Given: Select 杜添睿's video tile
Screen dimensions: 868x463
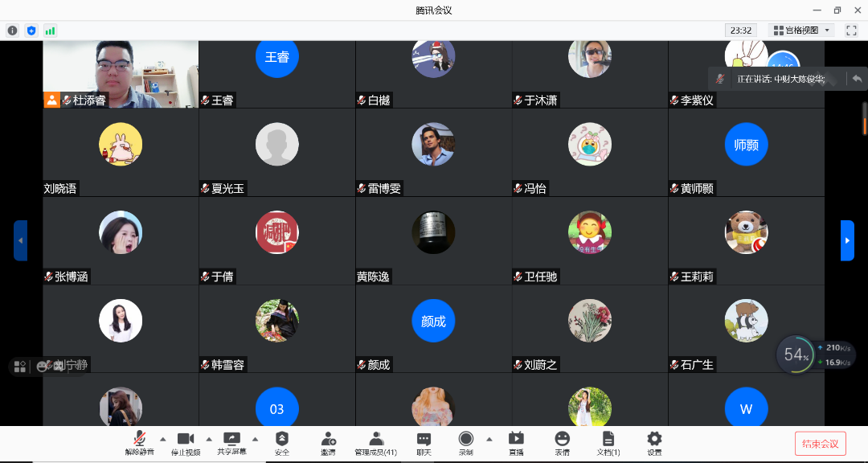Looking at the screenshot, I should (x=121, y=74).
